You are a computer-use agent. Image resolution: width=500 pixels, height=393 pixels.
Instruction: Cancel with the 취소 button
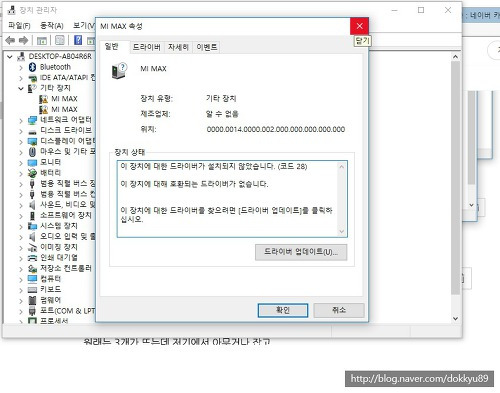click(339, 310)
